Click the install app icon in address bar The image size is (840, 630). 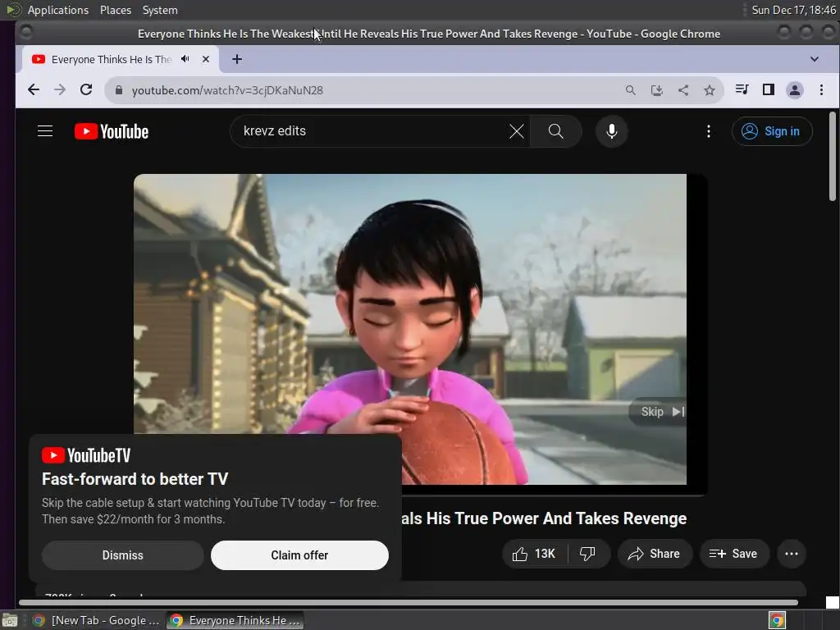657,90
